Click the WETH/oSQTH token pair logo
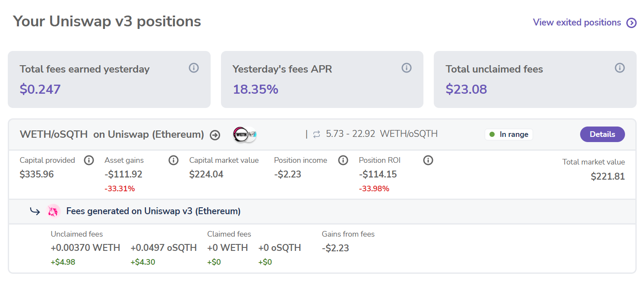The width and height of the screenshot is (644, 285). [244, 134]
